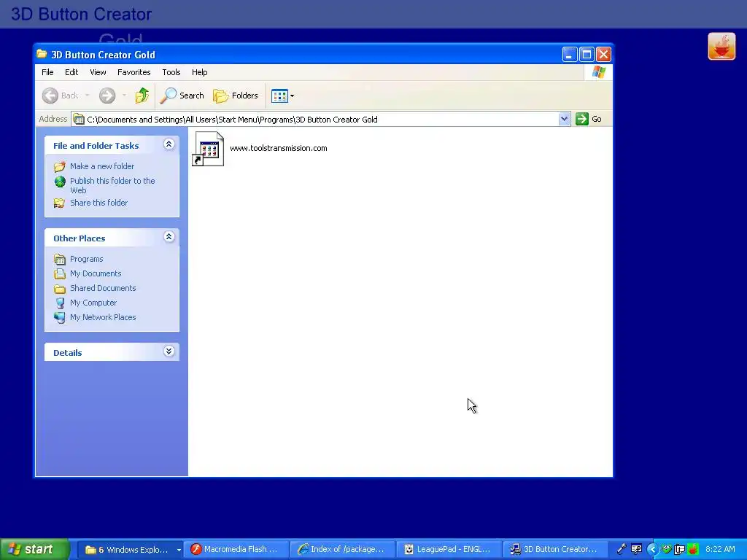Open the Tools menu
This screenshot has width=747, height=560.
171,72
